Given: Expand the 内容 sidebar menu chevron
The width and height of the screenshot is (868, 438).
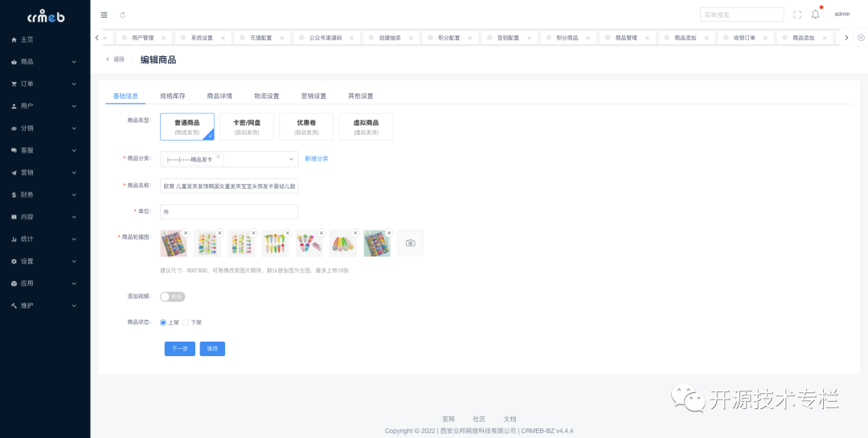Looking at the screenshot, I should [x=74, y=217].
